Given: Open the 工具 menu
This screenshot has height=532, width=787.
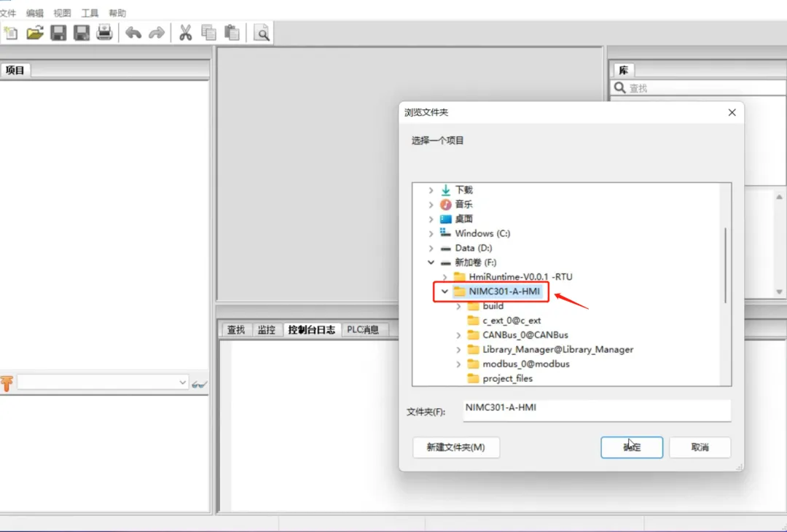Looking at the screenshot, I should click(90, 13).
